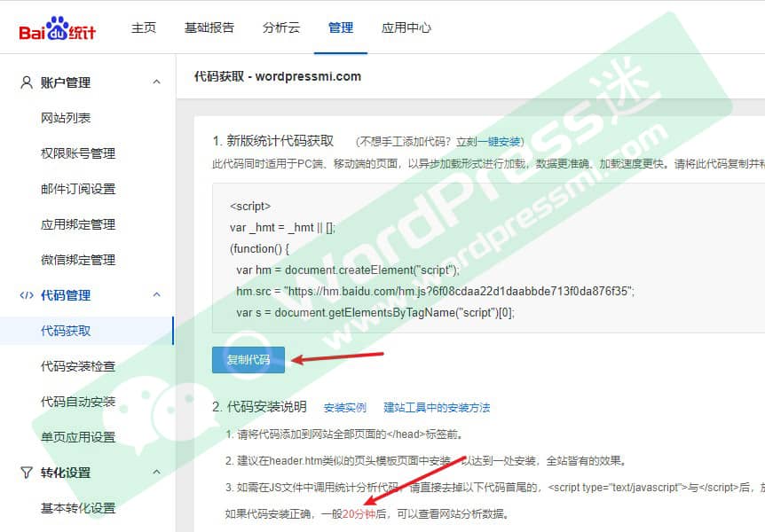Viewport: 765px width, 532px height.
Task: Open the 分析云 section
Action: (280, 27)
